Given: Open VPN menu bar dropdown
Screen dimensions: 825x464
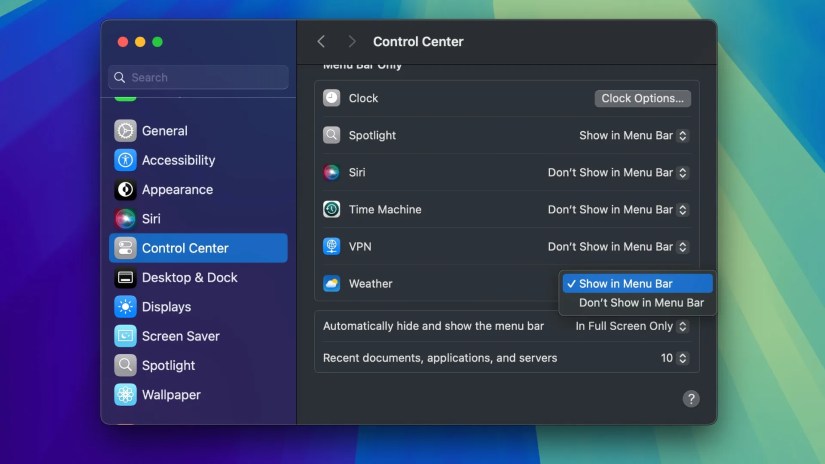Looking at the screenshot, I should [618, 247].
